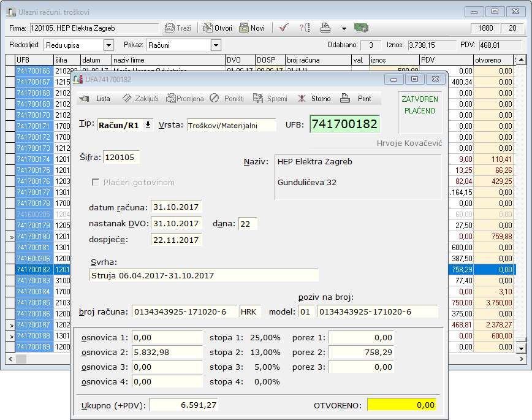Print the open invoice UFA741700182

[356, 99]
